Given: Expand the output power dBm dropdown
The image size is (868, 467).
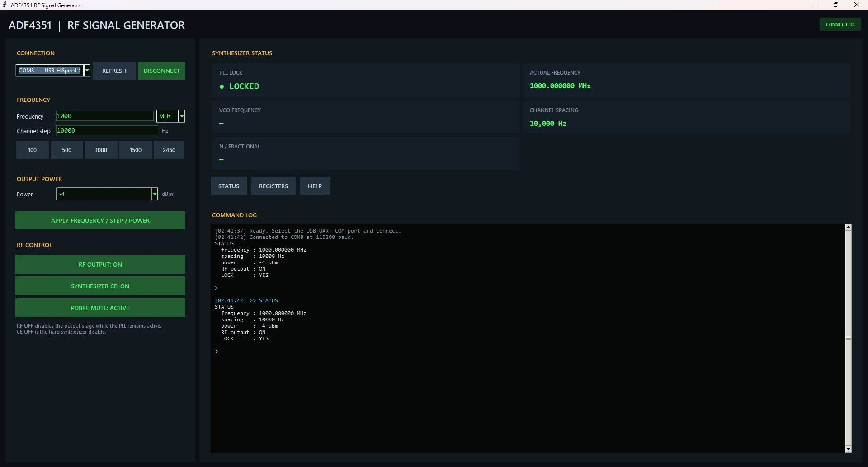Looking at the screenshot, I should (x=155, y=194).
